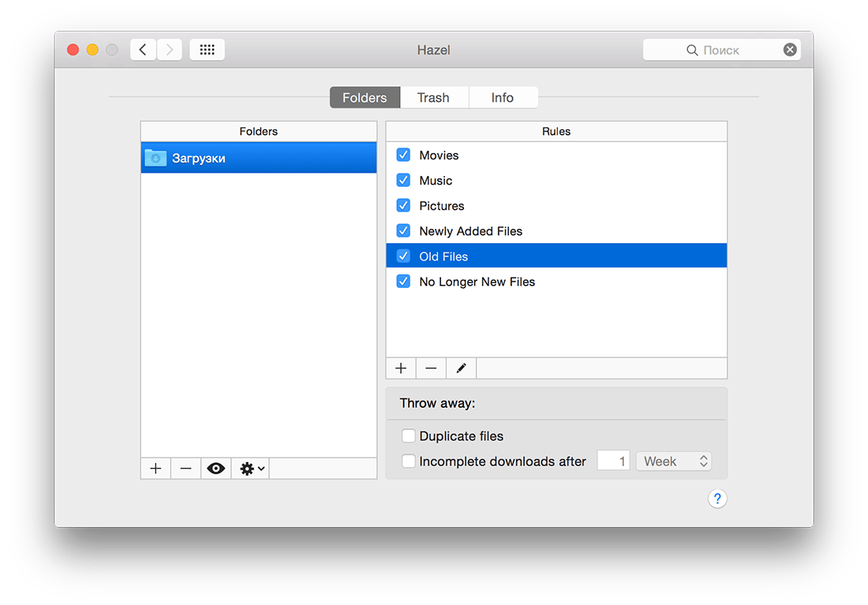Select the Movies rule
Viewport: 868px width, 605px height.
pos(556,155)
